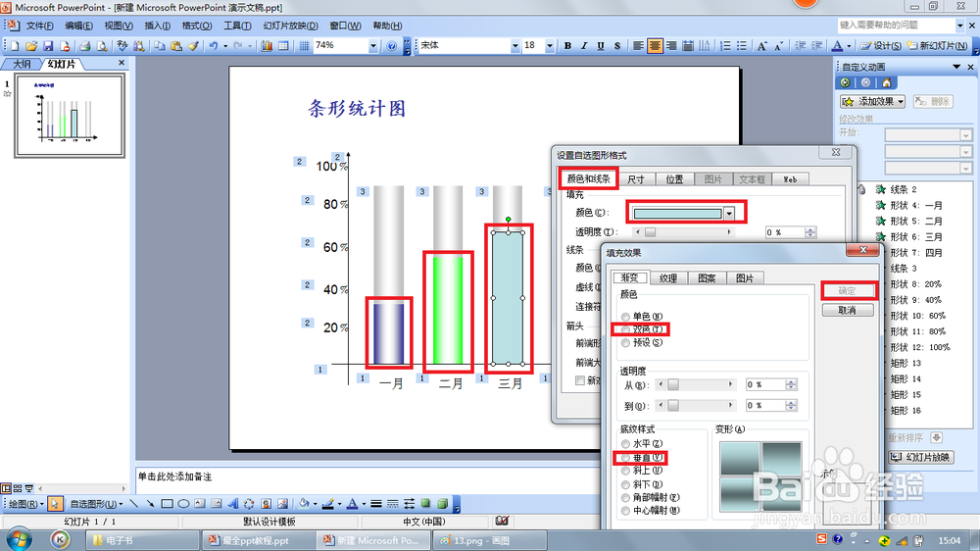Choose the 角部辐射 (from corner) shading style
Screen dimensions: 980x551
tap(625, 498)
